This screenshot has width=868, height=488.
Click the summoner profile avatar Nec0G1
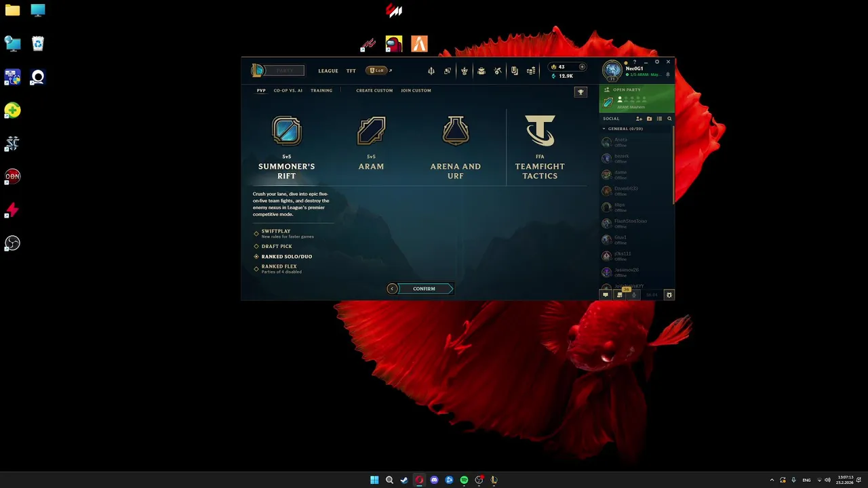[612, 70]
